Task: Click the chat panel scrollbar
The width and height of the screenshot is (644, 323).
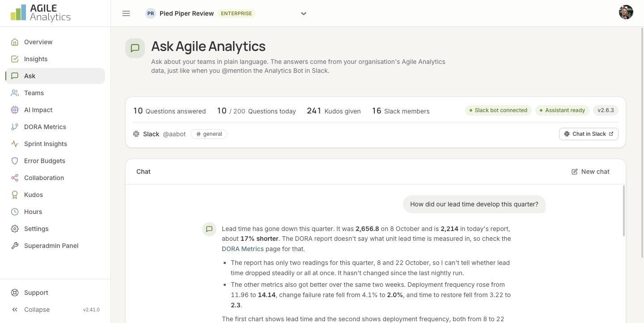Action: tap(624, 211)
